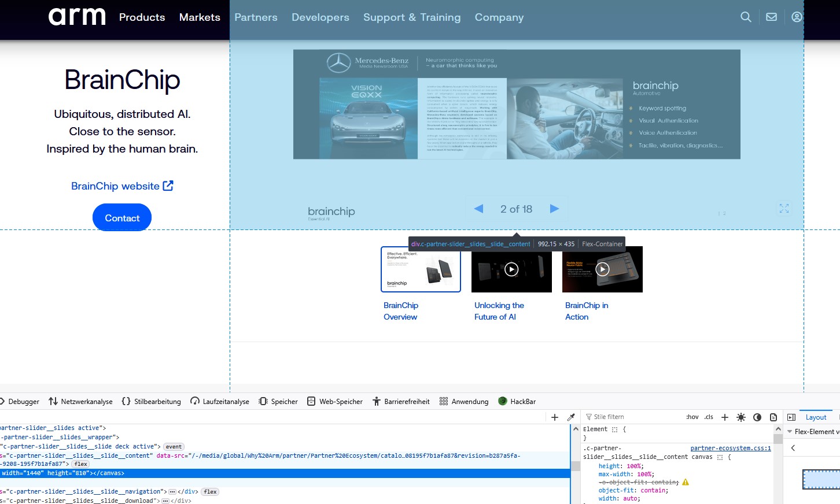Click the overridden property warning icon
The height and width of the screenshot is (504, 840).
click(686, 482)
